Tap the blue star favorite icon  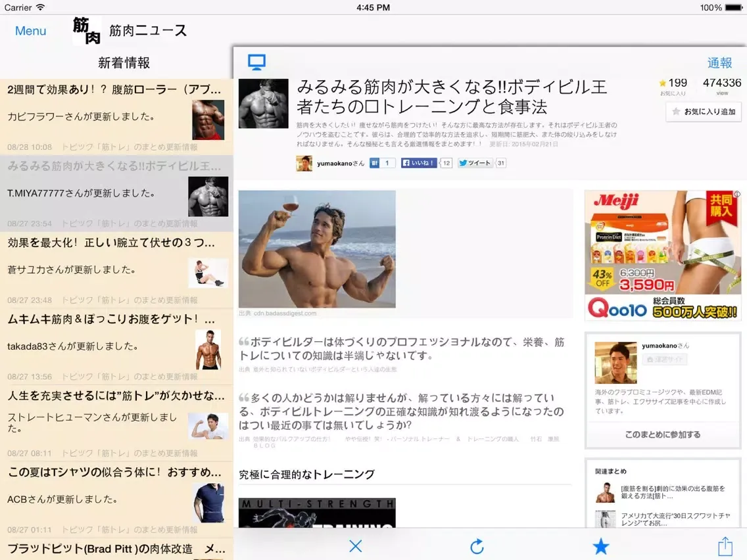600,546
